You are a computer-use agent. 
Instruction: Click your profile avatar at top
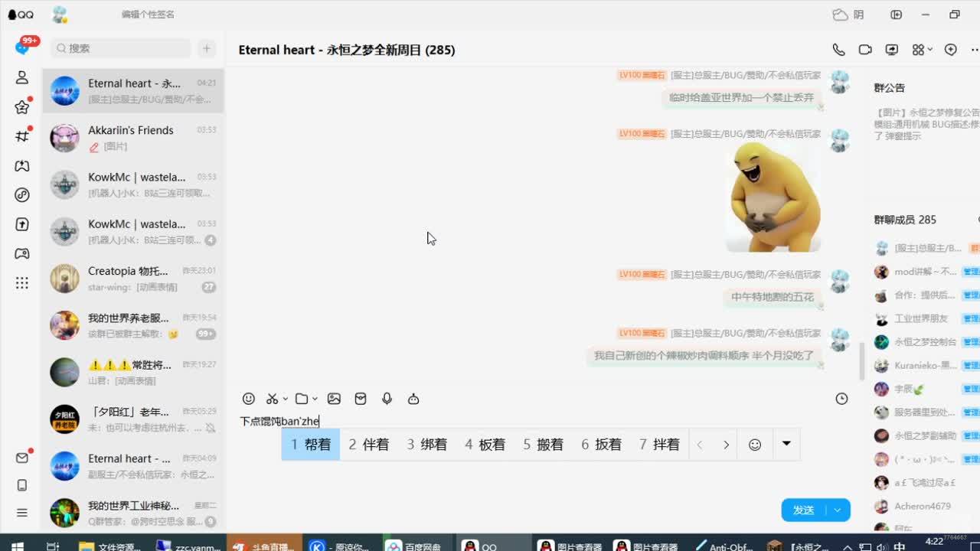[60, 15]
